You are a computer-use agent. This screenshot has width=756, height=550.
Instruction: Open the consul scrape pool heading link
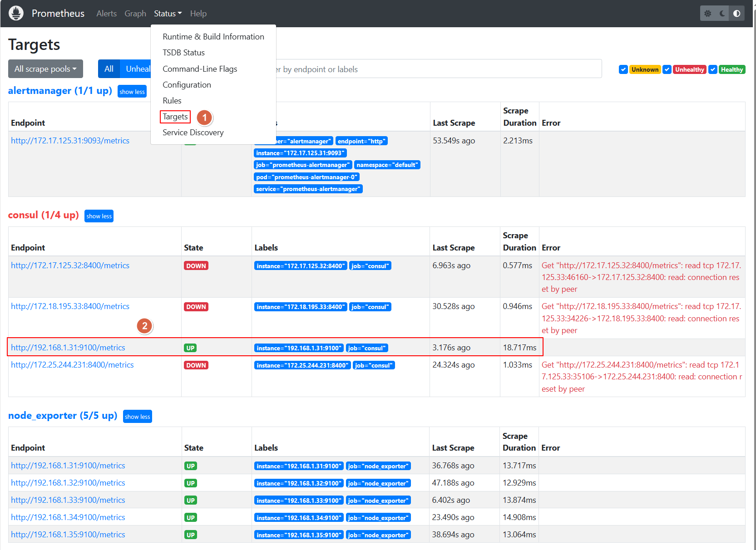pyautogui.click(x=44, y=215)
